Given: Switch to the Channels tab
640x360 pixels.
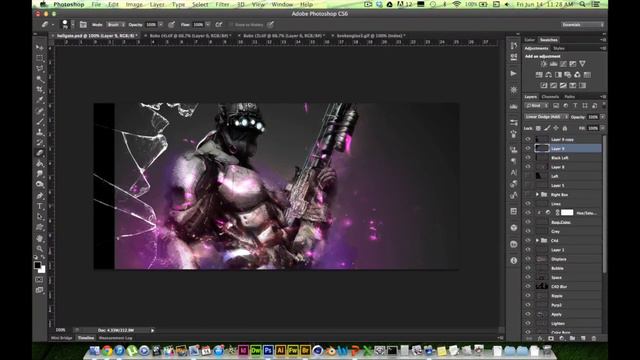Looking at the screenshot, I should [550, 97].
